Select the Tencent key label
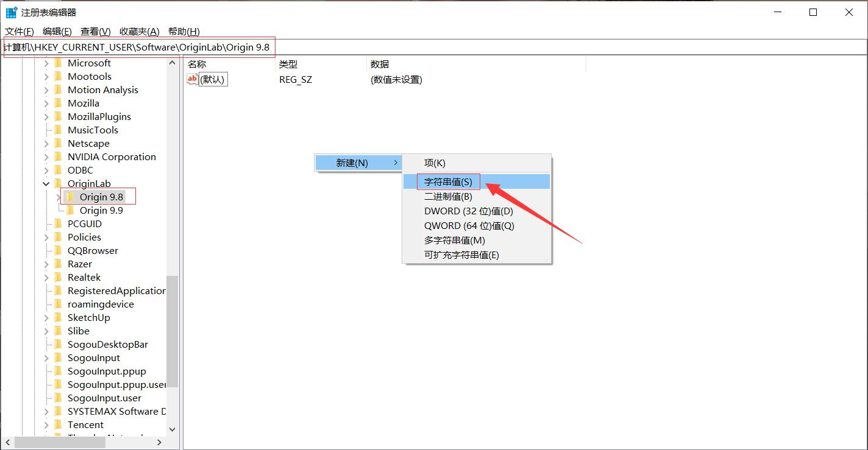Viewport: 868px width, 450px height. point(85,425)
